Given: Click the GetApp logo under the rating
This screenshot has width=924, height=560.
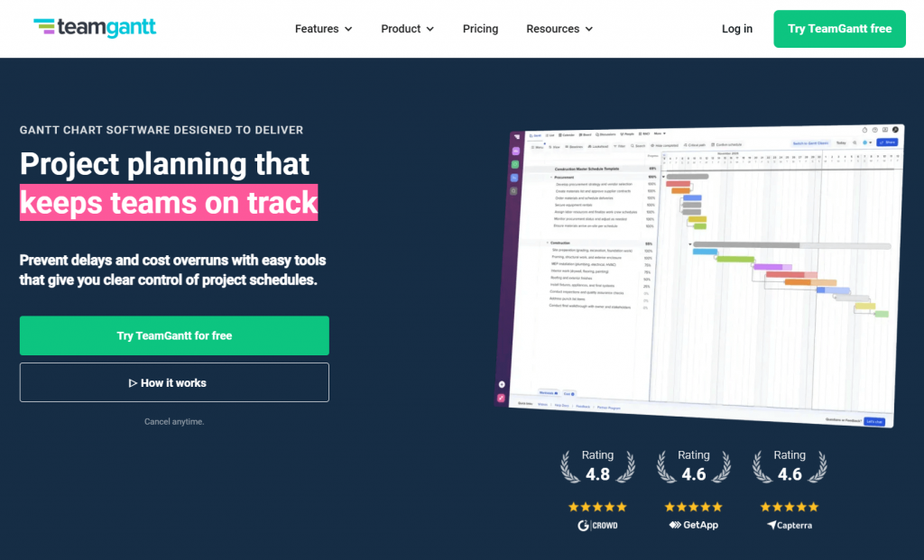Looking at the screenshot, I should (x=693, y=525).
